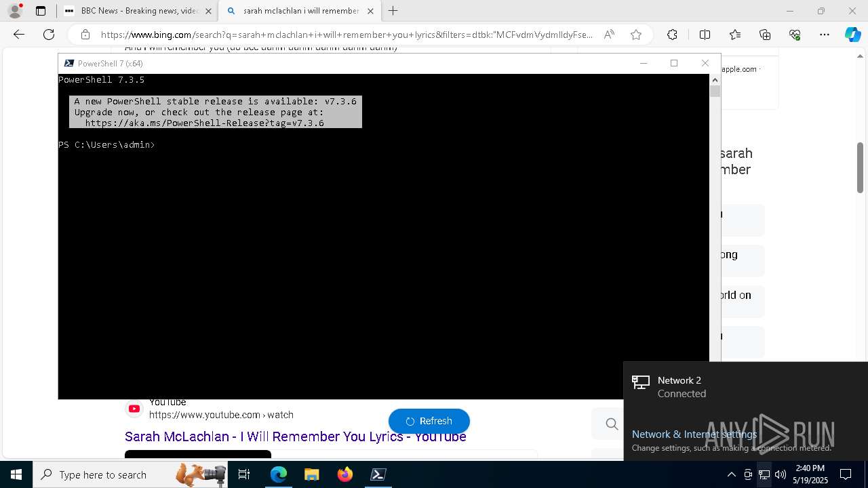Open the tab actions menu icon
The width and height of the screenshot is (868, 488).
click(x=41, y=11)
